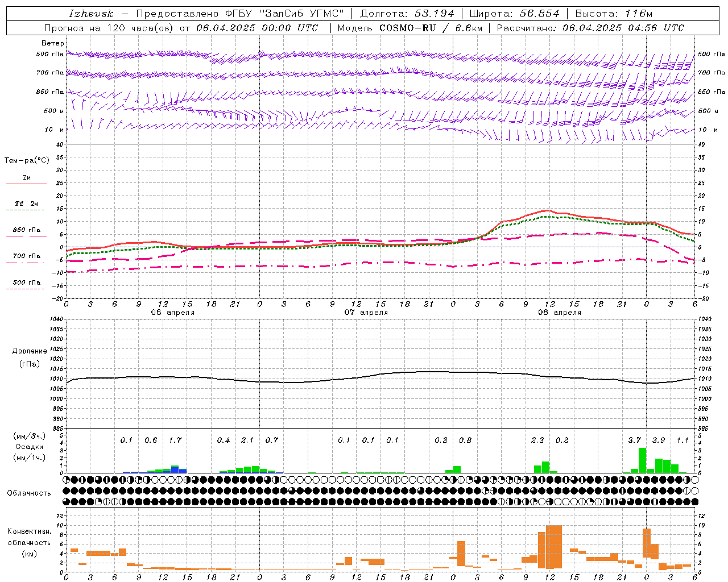Screen dimensions: 728x582
Task: Select the 700 гПа entry in the temperature legend
Action: click(x=27, y=256)
